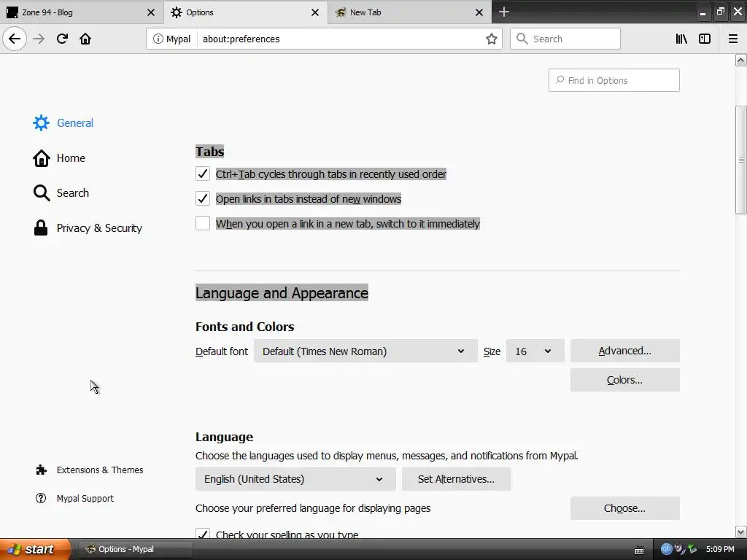The height and width of the screenshot is (560, 747).
Task: Click the toolbar Search box
Action: click(x=565, y=39)
